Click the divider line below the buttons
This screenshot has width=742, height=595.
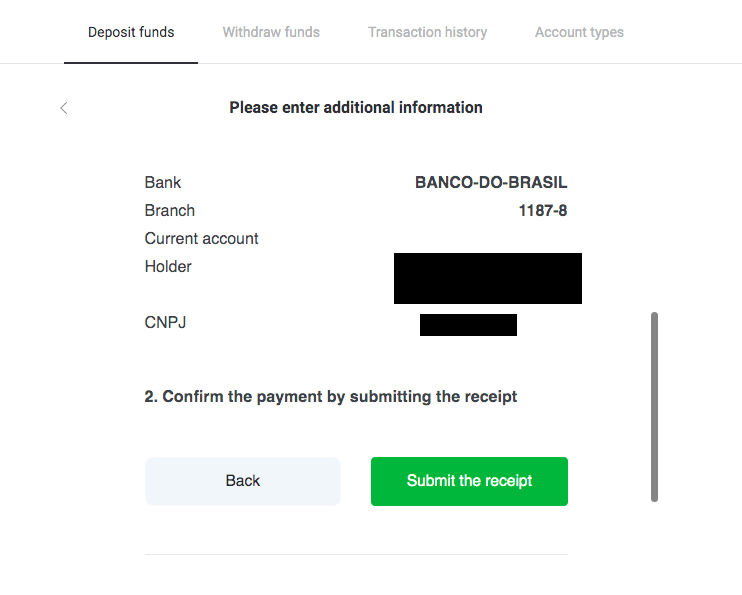[x=356, y=554]
